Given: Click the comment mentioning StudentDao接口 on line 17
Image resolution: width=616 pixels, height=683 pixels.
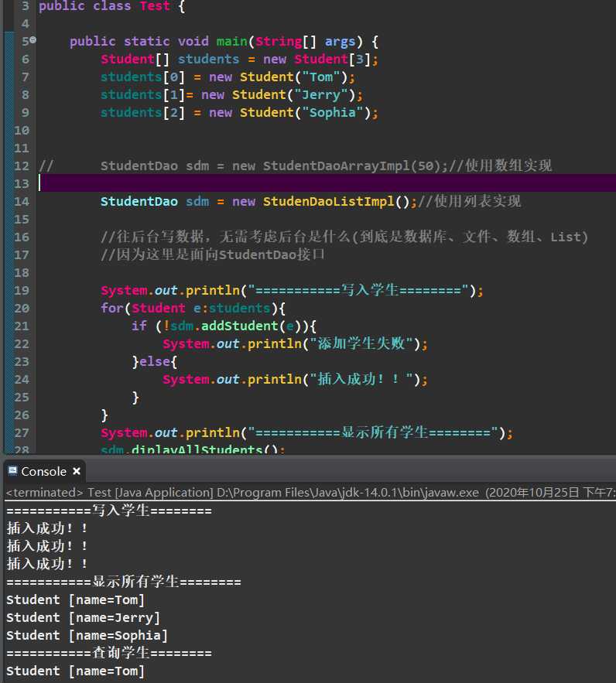Looking at the screenshot, I should pos(213,254).
